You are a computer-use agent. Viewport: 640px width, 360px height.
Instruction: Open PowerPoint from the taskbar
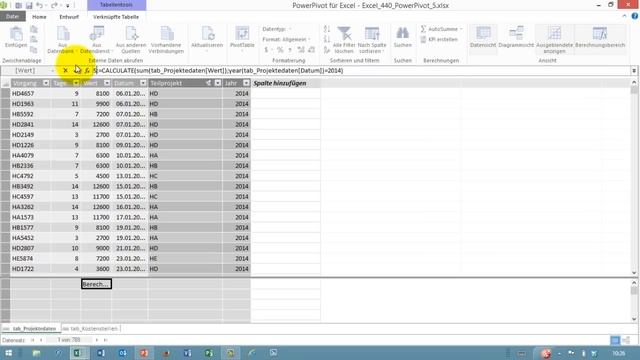pyautogui.click(x=144, y=353)
